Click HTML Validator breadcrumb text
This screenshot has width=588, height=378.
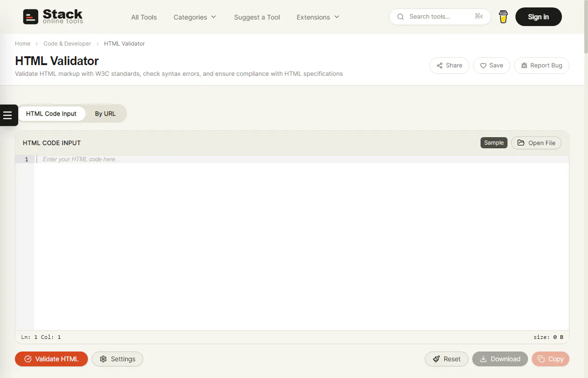[x=124, y=44]
